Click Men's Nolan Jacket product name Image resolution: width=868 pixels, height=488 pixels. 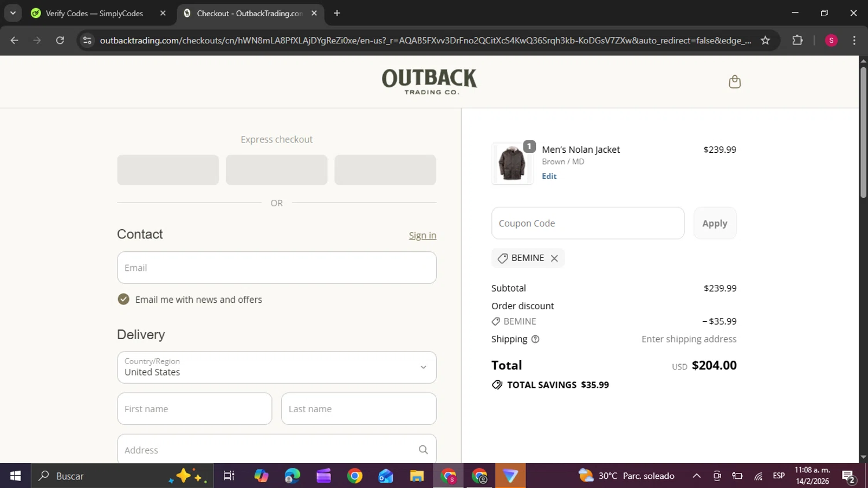(580, 149)
